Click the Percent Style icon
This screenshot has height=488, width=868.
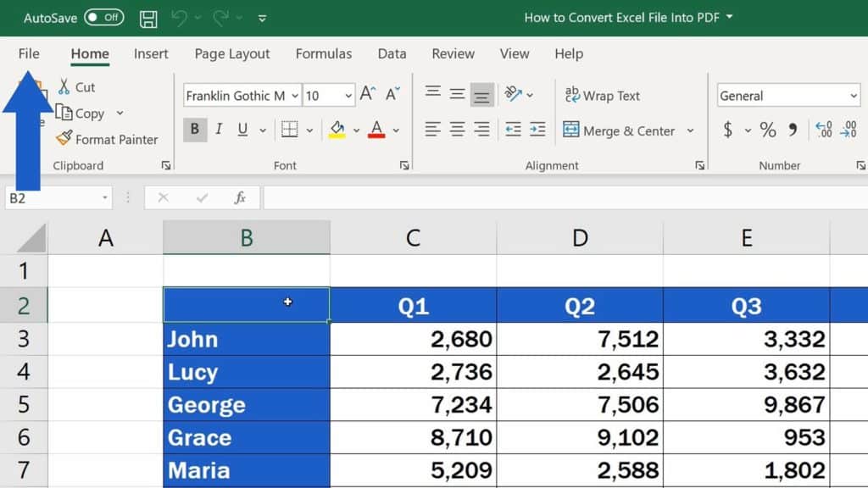(767, 130)
